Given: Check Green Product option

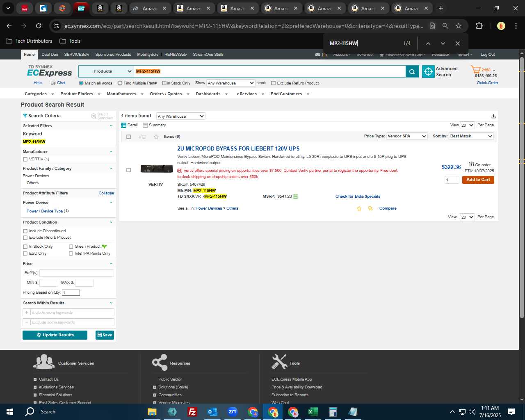Looking at the screenshot, I should [x=71, y=247].
